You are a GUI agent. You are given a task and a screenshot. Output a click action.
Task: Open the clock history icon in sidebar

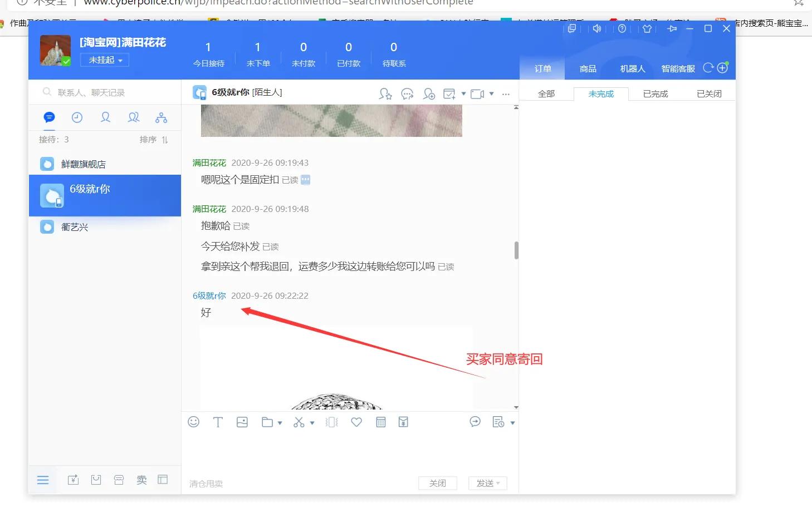pos(77,117)
